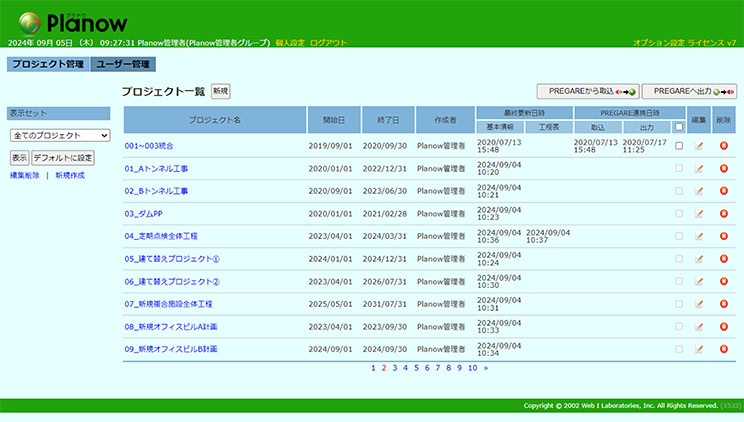Delete the 001~003統合 project via red icon
This screenshot has height=422, width=744.
[723, 146]
